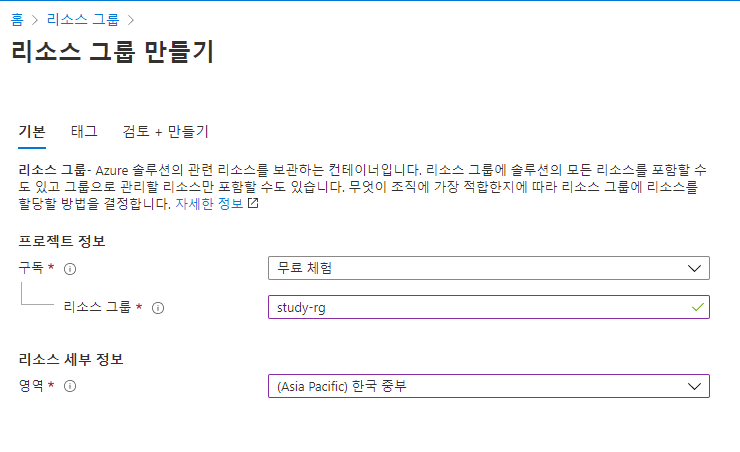
Task: Click the info icon next to 구독
Action: pyautogui.click(x=70, y=269)
